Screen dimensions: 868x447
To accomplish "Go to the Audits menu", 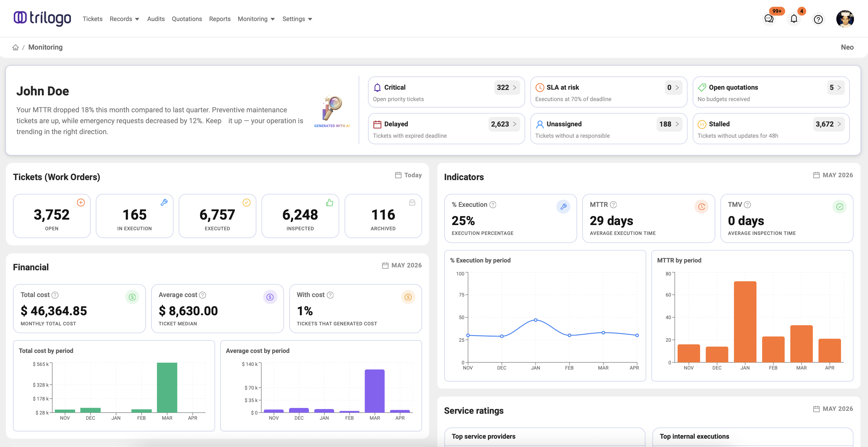I will (156, 19).
